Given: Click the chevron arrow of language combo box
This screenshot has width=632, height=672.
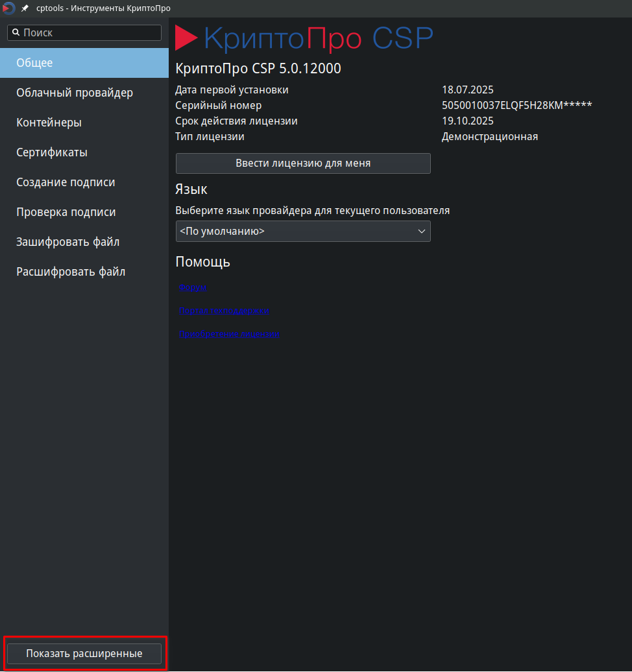Looking at the screenshot, I should coord(421,232).
